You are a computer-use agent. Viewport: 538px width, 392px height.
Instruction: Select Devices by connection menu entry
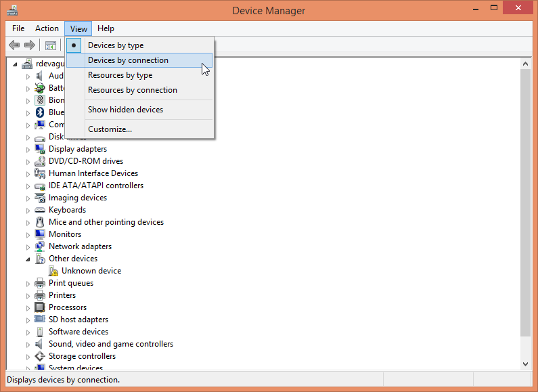point(128,60)
